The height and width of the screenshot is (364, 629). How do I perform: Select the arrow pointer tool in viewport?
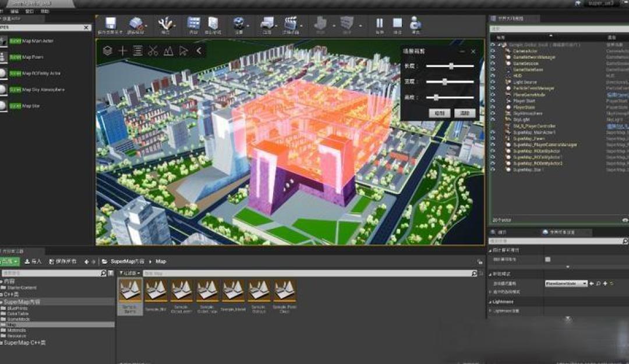coord(183,51)
